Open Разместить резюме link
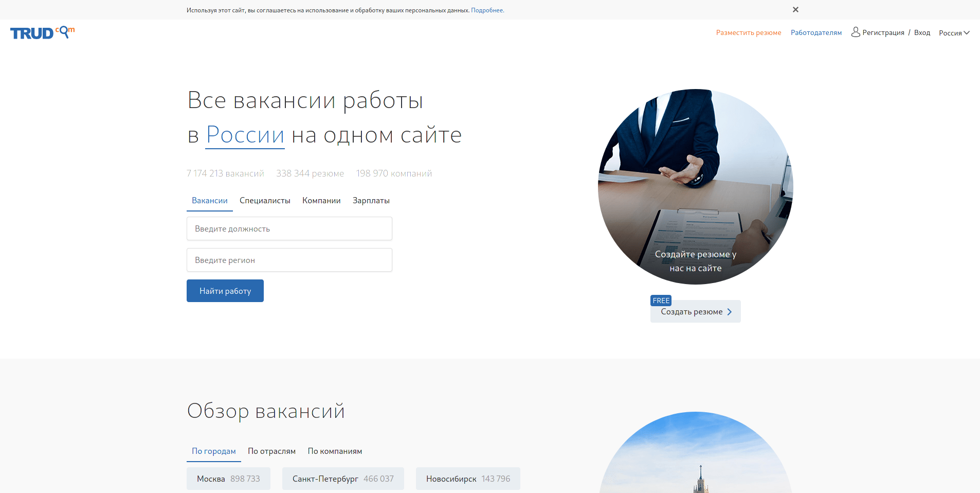 point(748,33)
